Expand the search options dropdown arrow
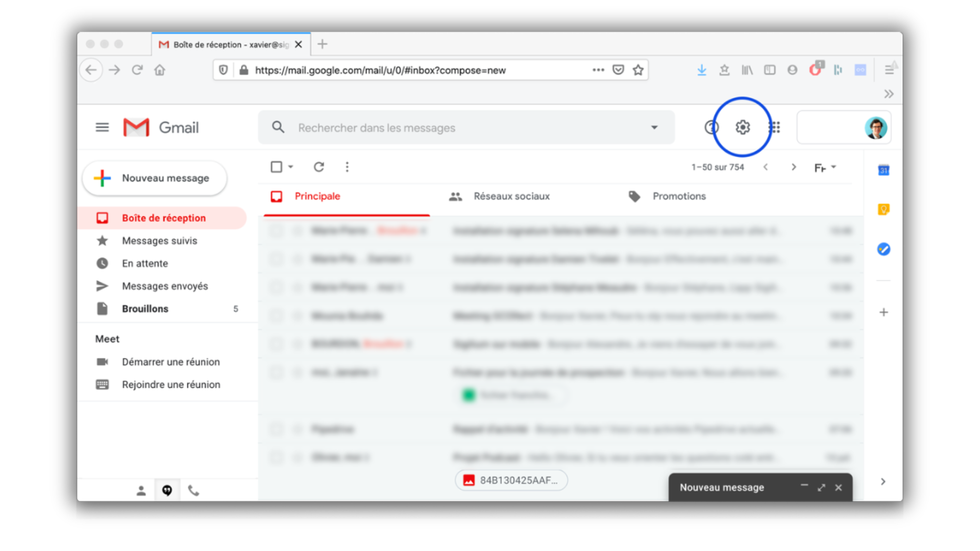This screenshot has height=551, width=980. [x=654, y=128]
